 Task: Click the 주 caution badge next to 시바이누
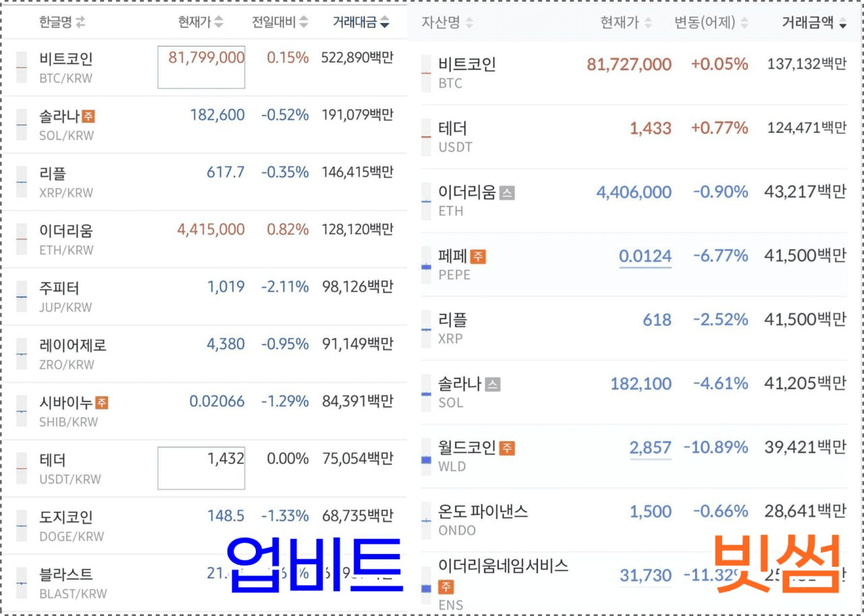click(x=101, y=403)
